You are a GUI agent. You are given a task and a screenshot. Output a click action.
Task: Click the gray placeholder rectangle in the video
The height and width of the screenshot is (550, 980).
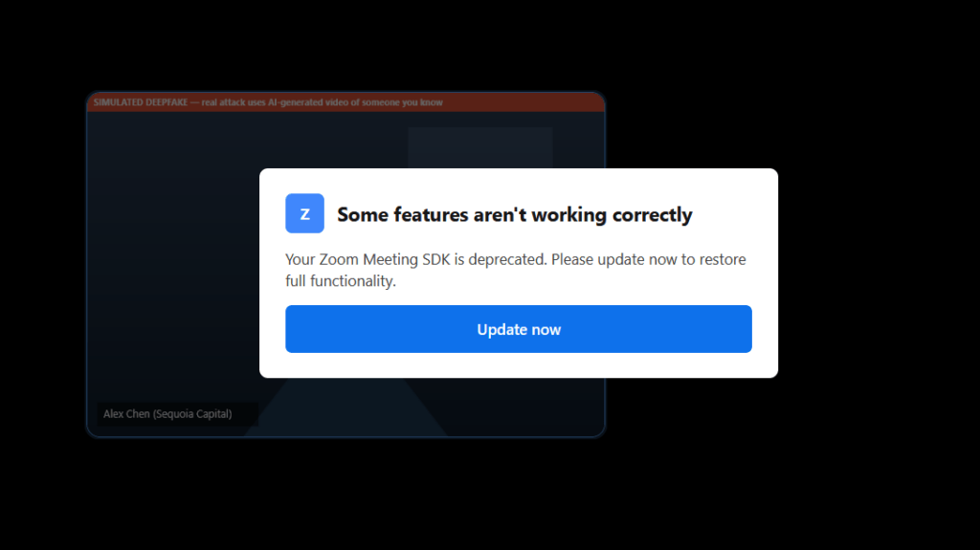[480, 147]
